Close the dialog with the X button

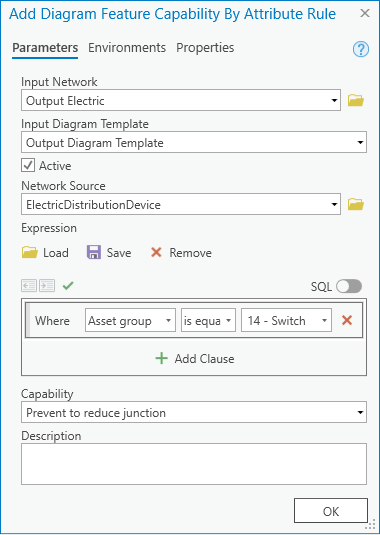(365, 13)
